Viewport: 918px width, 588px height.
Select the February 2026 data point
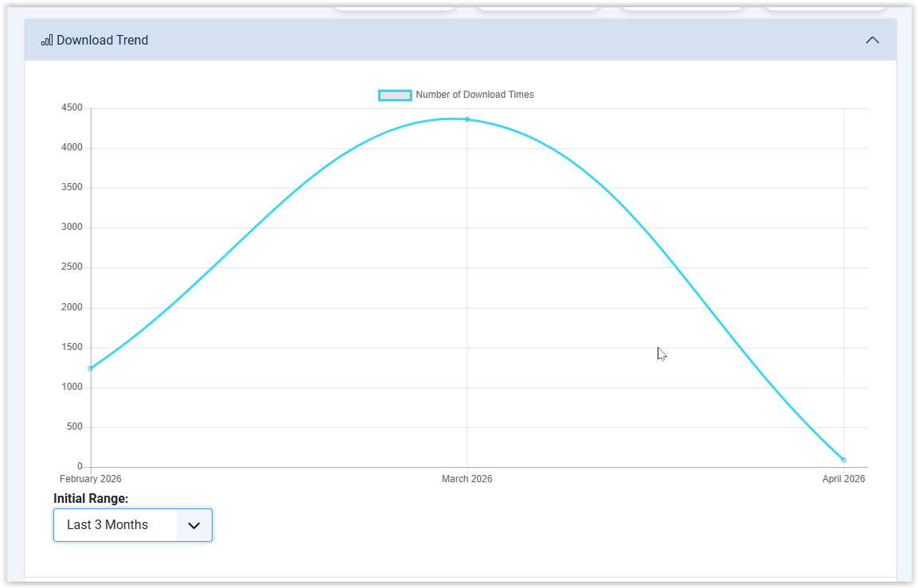(91, 368)
